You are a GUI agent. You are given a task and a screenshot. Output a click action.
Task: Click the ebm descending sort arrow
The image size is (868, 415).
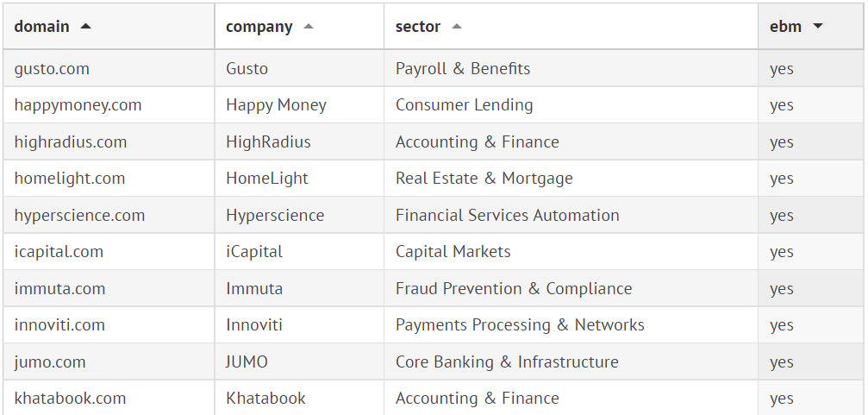coord(818,27)
